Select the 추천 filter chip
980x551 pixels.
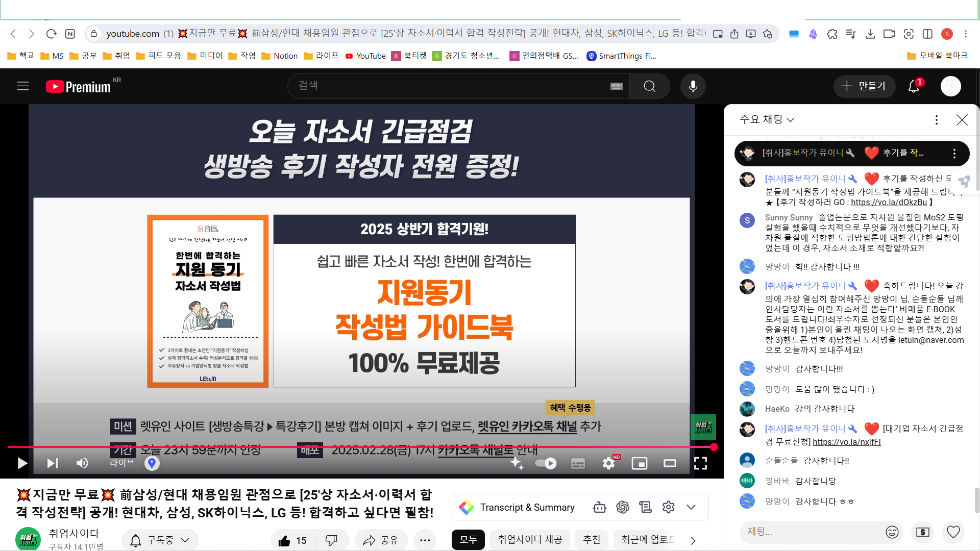pyautogui.click(x=592, y=540)
